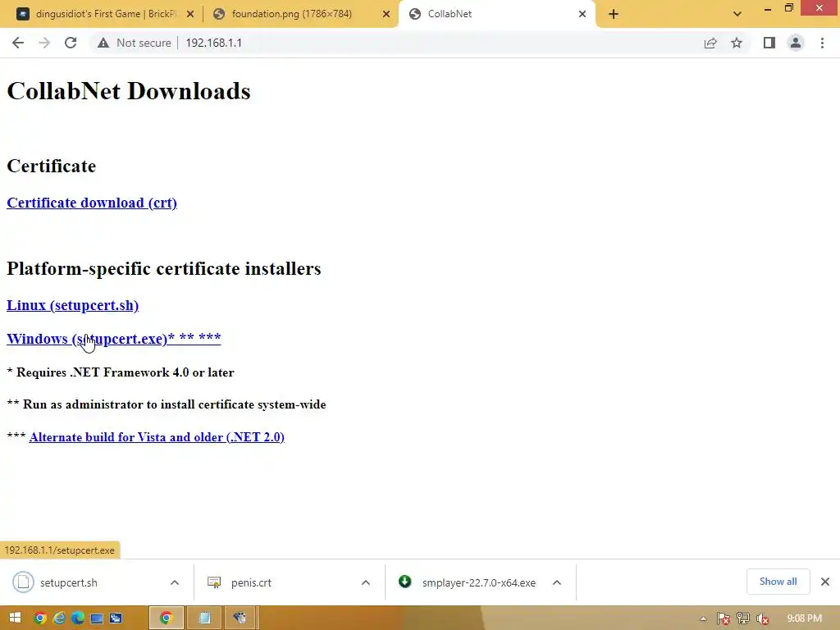Click the Certificate heading
Image resolution: width=840 pixels, height=630 pixels.
52,166
